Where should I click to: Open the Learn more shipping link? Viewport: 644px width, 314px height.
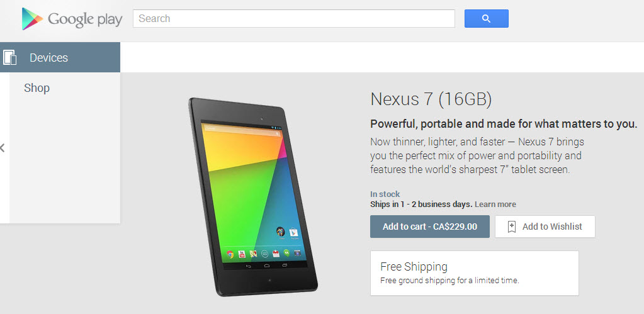tap(495, 205)
